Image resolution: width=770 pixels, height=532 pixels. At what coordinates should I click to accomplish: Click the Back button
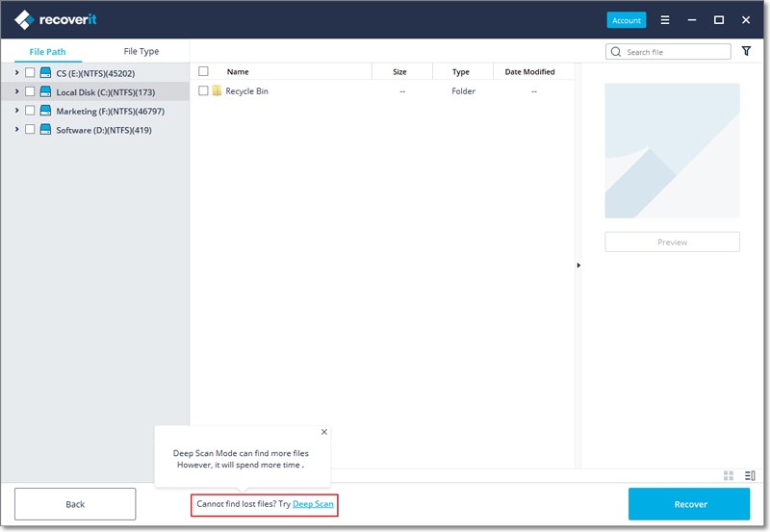click(75, 504)
